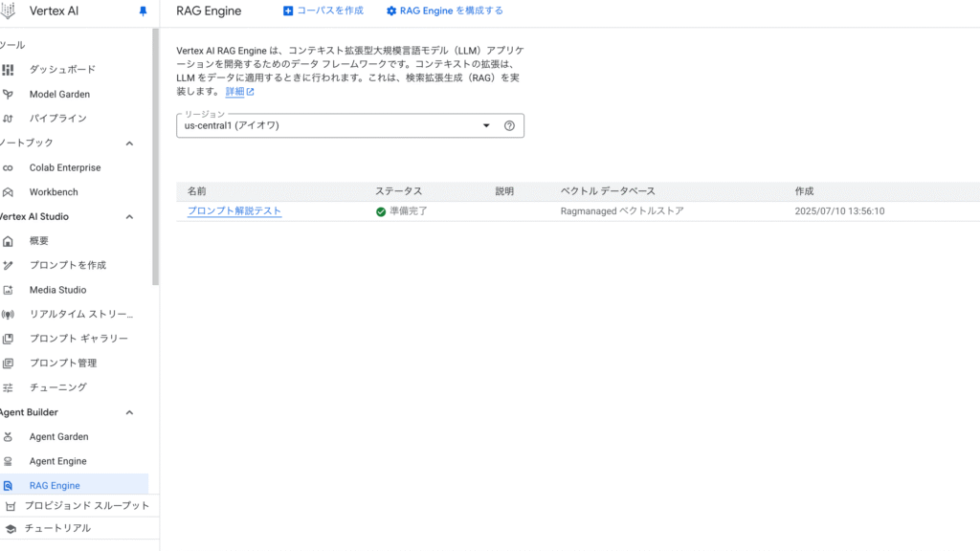Viewport: 980px width, 551px height.
Task: Click the plus icon for コーパスを作成
Action: click(x=288, y=11)
